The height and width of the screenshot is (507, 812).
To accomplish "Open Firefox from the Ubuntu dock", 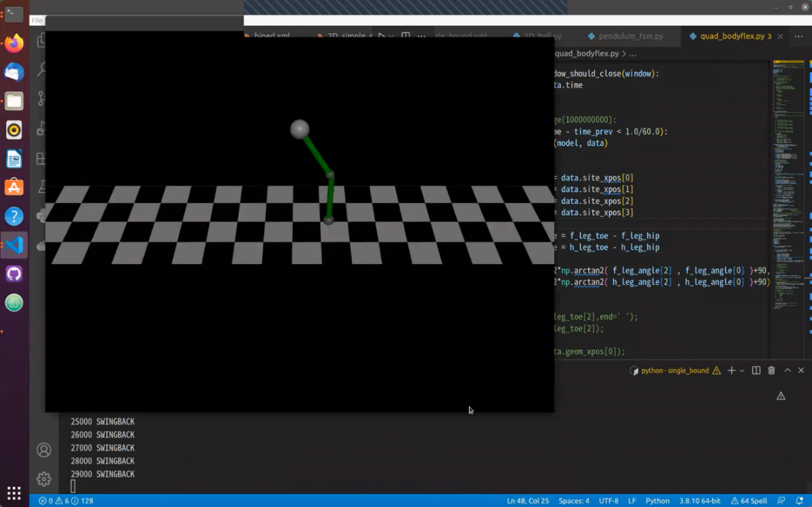I will tap(14, 44).
